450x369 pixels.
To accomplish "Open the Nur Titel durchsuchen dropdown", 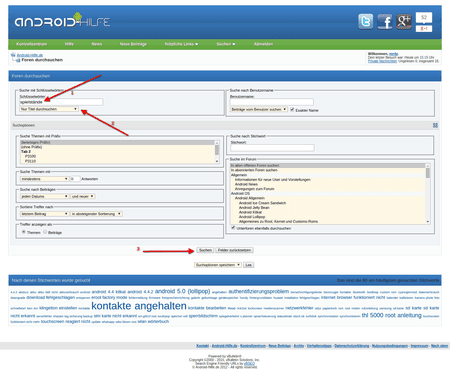I will click(x=49, y=109).
